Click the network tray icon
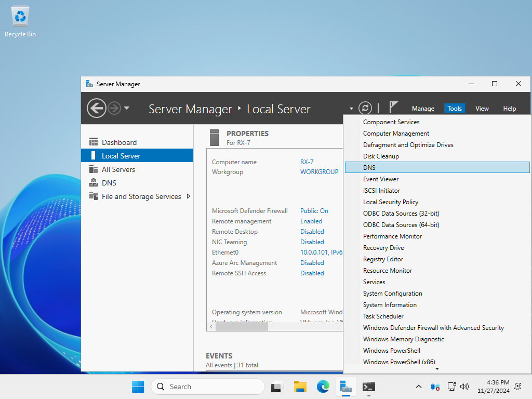 click(x=452, y=387)
